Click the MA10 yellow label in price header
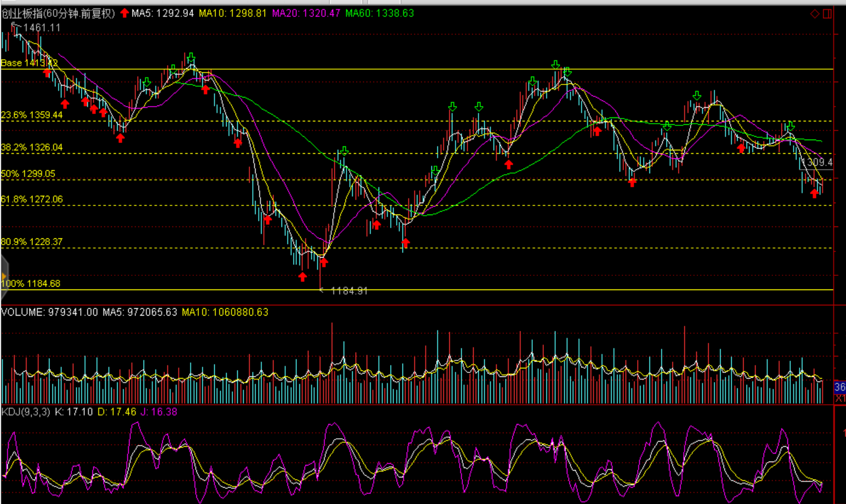The height and width of the screenshot is (504, 846). 232,13
